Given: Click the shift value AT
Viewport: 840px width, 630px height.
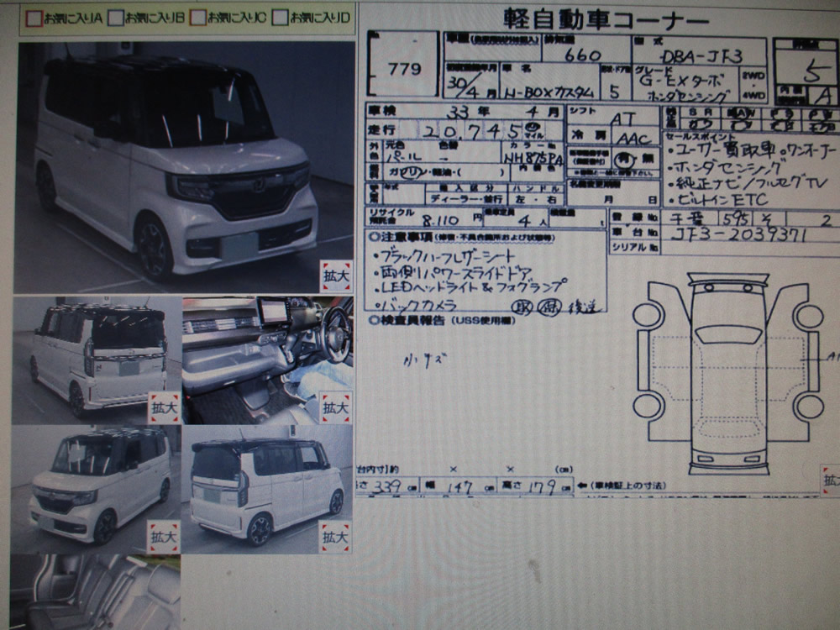Looking at the screenshot, I should point(623,118).
